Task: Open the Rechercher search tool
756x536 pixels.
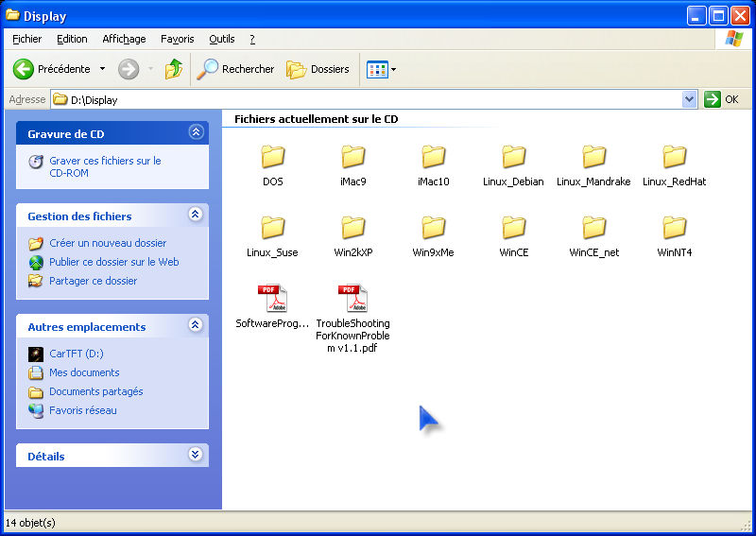Action: (235, 69)
